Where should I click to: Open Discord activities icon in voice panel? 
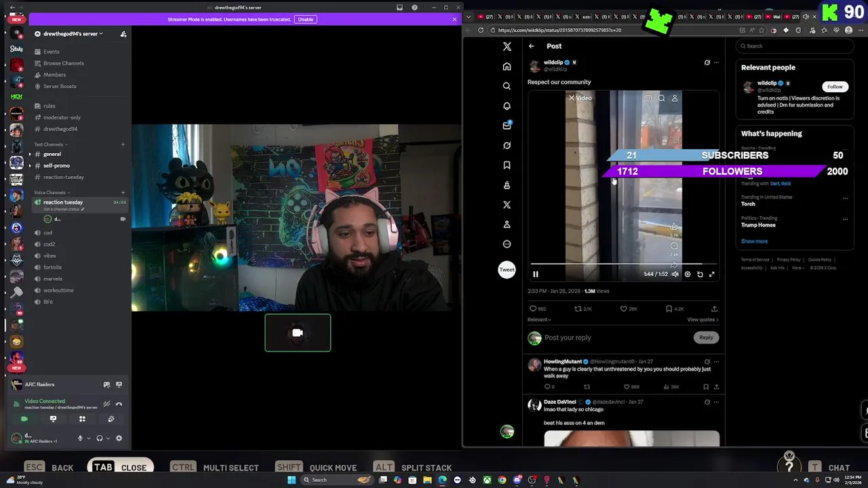82,419
